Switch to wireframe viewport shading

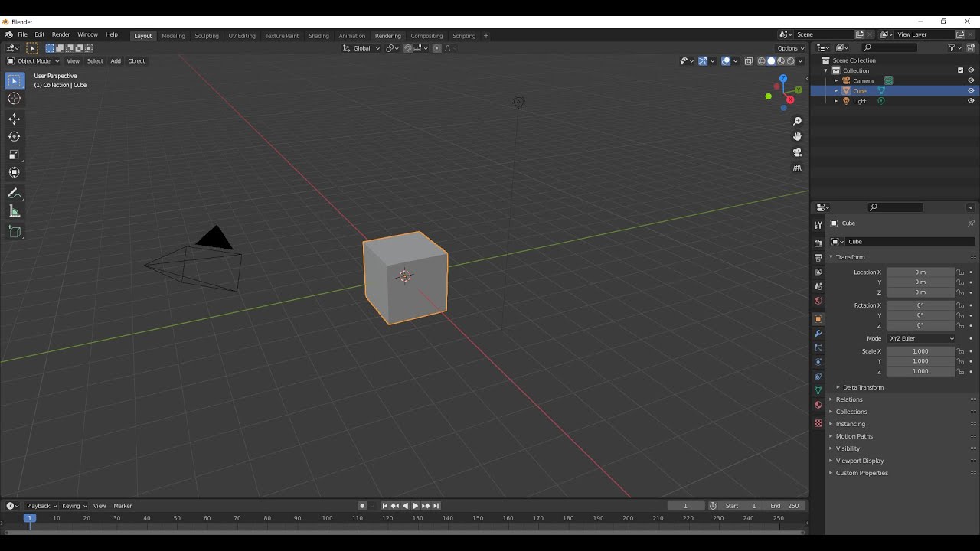pyautogui.click(x=762, y=61)
